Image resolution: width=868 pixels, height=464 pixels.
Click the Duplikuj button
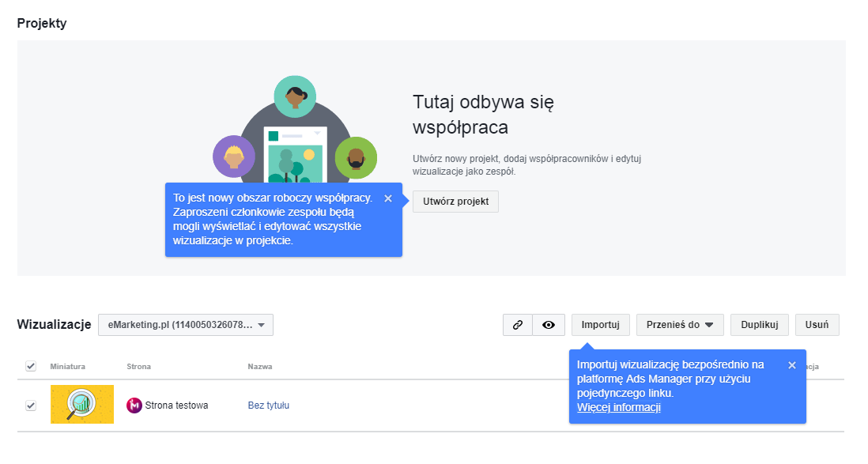(760, 325)
